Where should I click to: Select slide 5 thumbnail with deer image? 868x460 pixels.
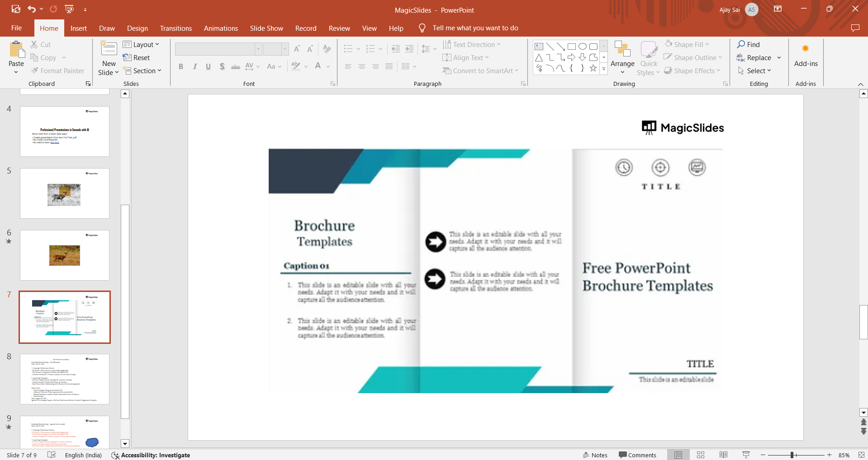(65, 193)
